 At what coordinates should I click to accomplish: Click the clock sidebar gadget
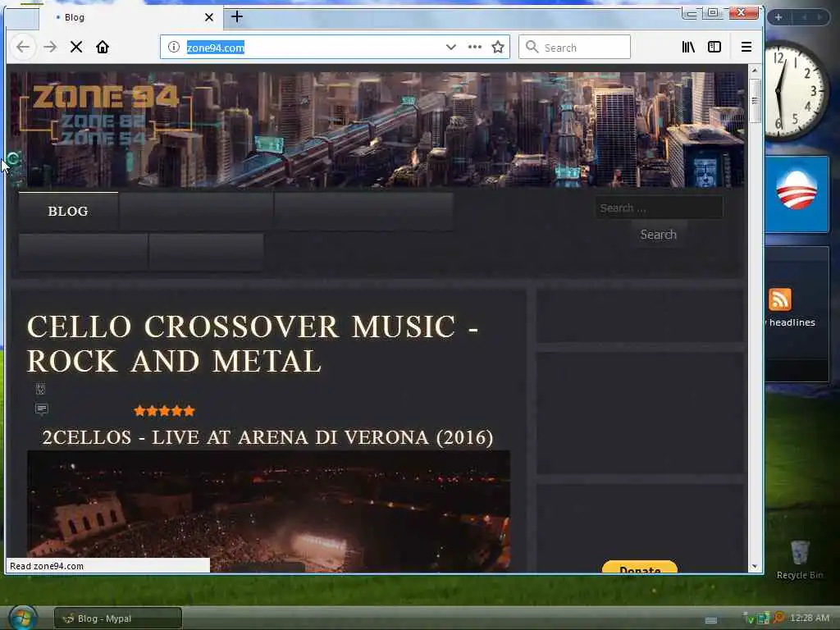796,91
